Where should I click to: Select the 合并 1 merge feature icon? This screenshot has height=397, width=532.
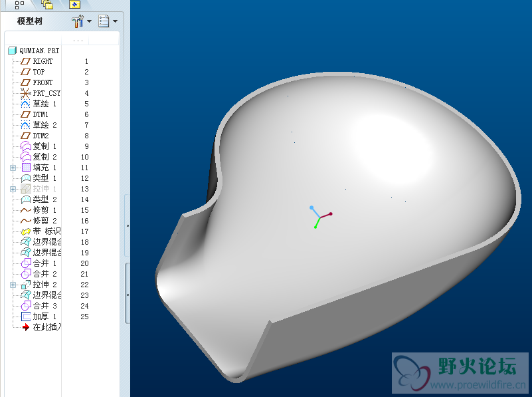[26, 263]
